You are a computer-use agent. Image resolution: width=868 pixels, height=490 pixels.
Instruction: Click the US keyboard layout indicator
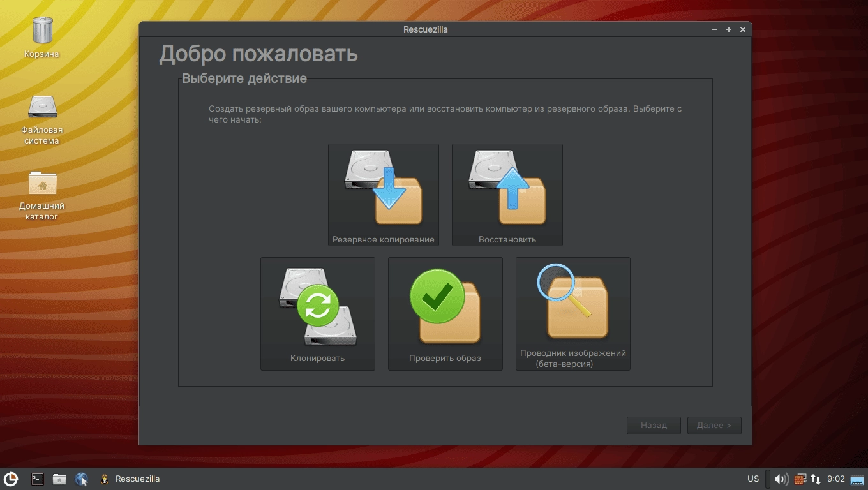click(753, 479)
